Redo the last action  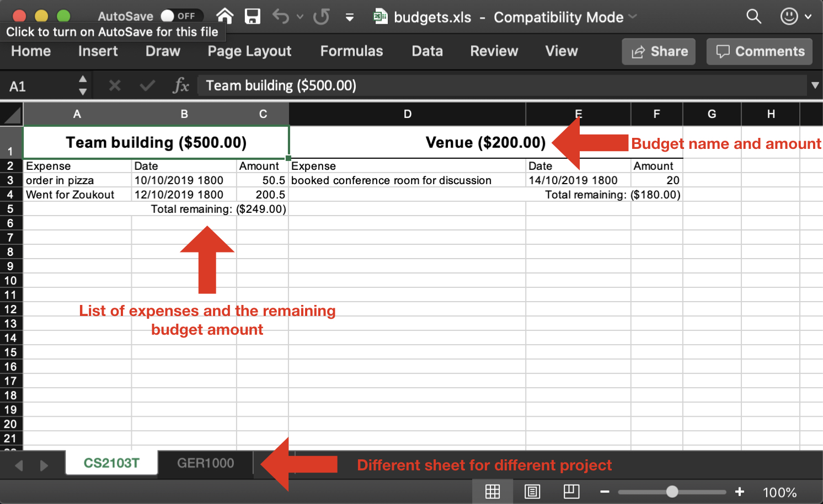(x=321, y=17)
